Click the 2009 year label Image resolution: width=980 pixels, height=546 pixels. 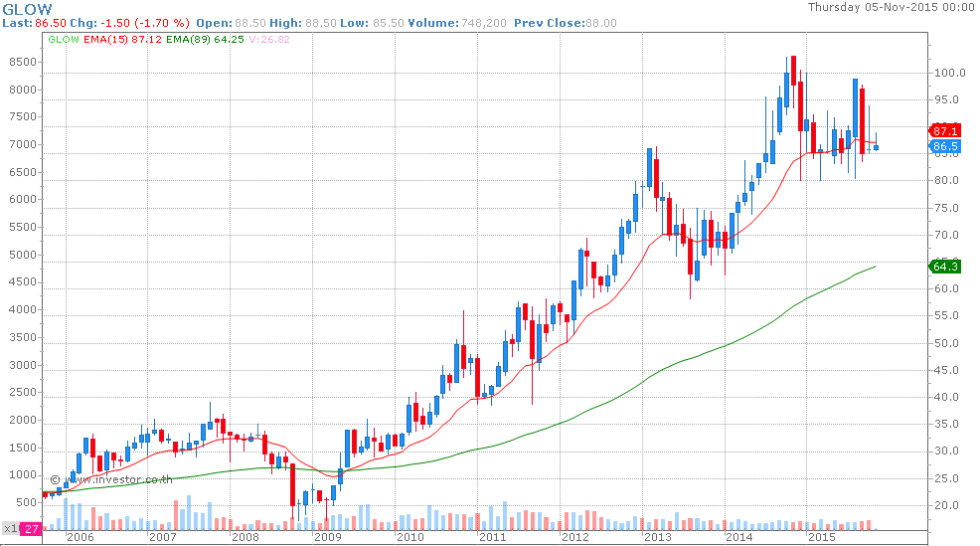point(328,537)
